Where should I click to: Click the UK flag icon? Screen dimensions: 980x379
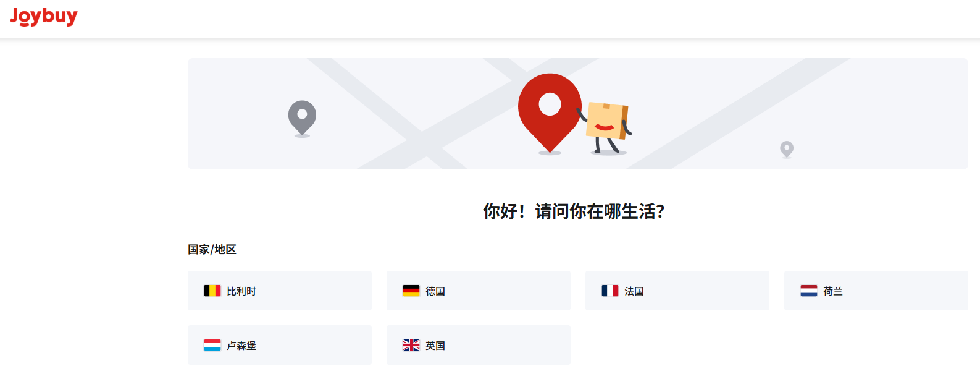[411, 345]
